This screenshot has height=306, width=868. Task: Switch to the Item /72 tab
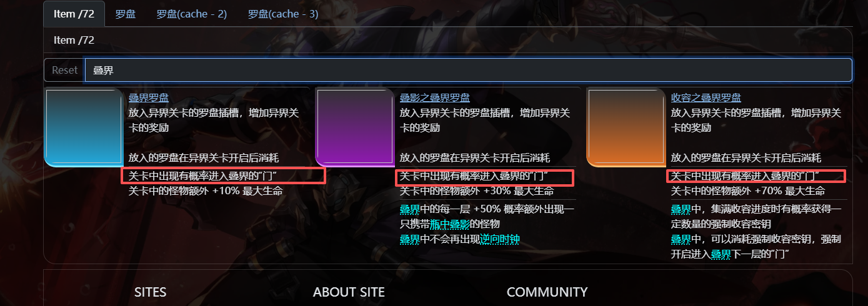click(74, 14)
